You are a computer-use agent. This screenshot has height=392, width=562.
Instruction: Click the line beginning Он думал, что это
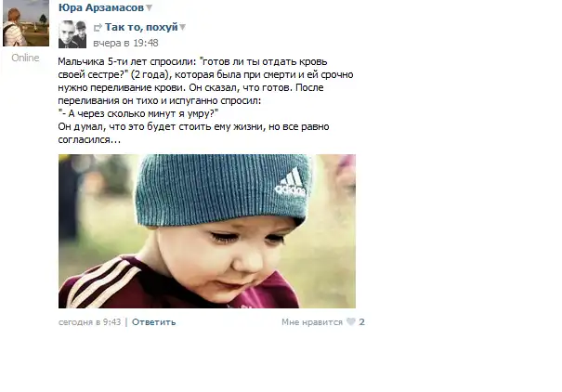coord(193,126)
